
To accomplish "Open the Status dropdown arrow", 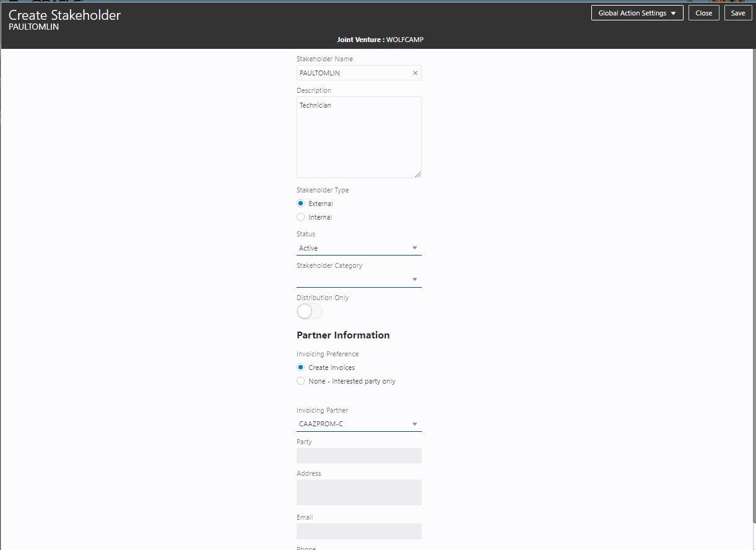I will (415, 248).
